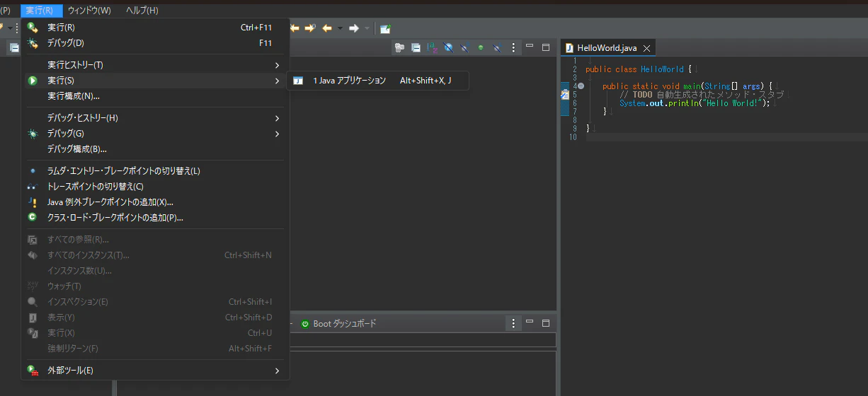Expand デバッグ(G) submenu arrow
This screenshot has width=868, height=396.
277,134
